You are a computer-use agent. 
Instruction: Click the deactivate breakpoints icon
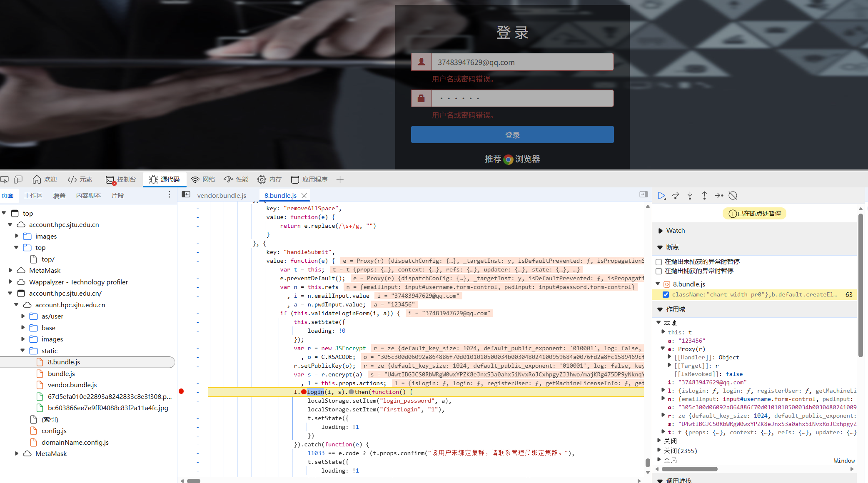(733, 196)
